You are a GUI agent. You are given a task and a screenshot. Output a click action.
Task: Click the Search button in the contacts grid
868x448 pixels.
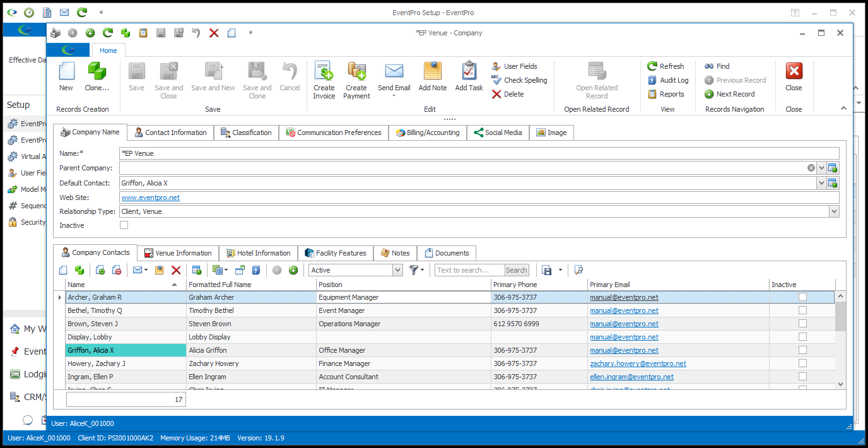(517, 270)
